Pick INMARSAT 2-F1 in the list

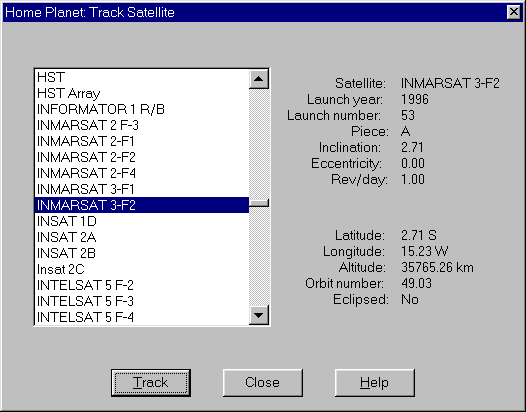point(142,142)
